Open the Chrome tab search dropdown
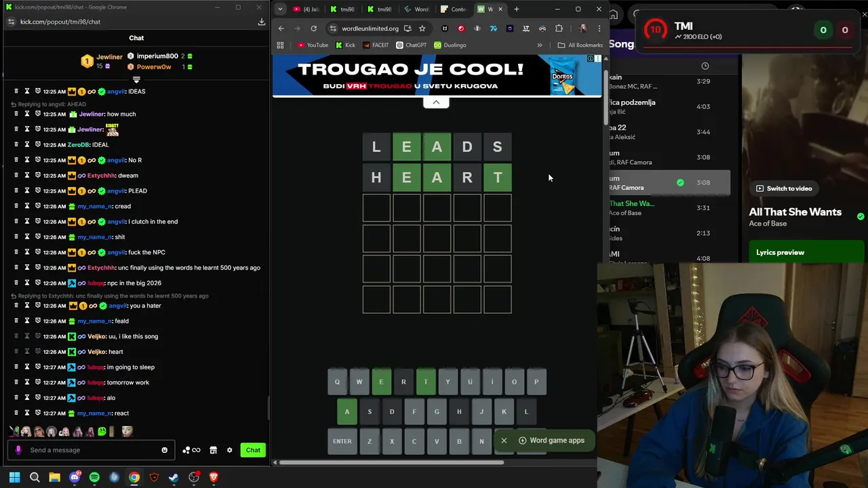 click(280, 9)
